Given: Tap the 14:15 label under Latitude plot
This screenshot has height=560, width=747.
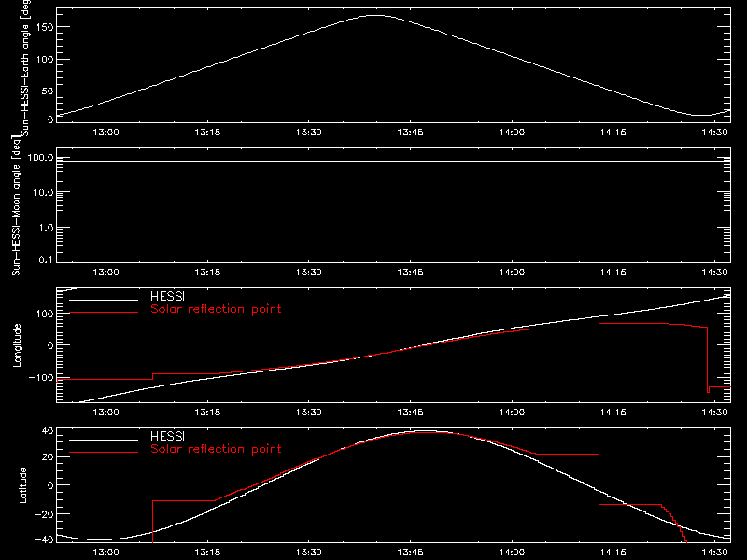Looking at the screenshot, I should 613,553.
